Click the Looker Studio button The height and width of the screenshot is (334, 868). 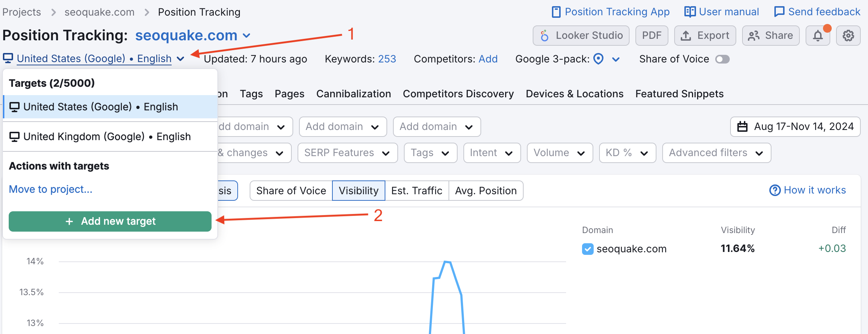pos(581,36)
